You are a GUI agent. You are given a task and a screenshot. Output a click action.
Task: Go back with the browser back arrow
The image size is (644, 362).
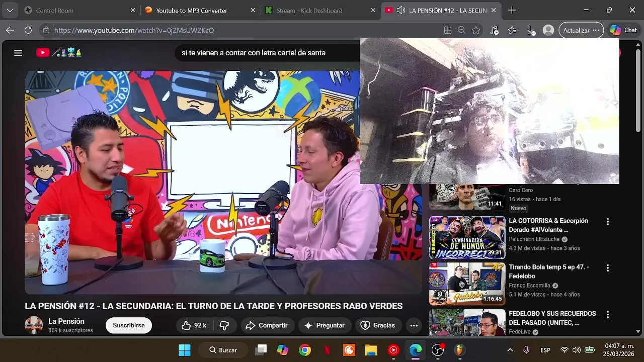(10, 30)
